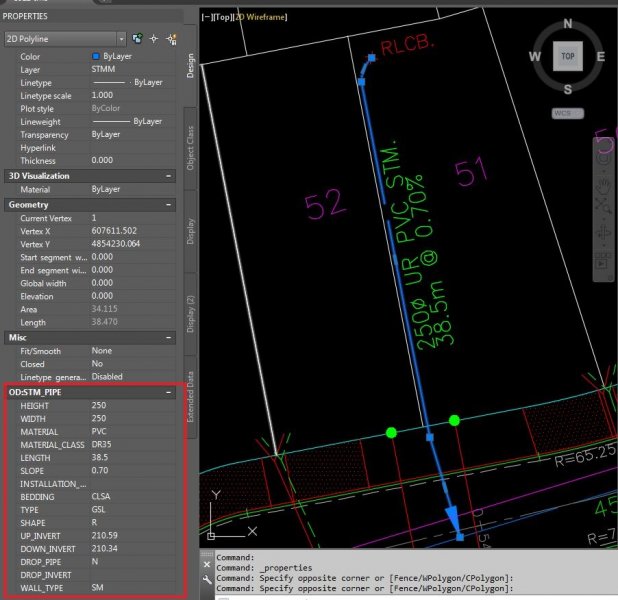Click the blue ByLayer color swatch
This screenshot has width=618, height=600.
96,57
